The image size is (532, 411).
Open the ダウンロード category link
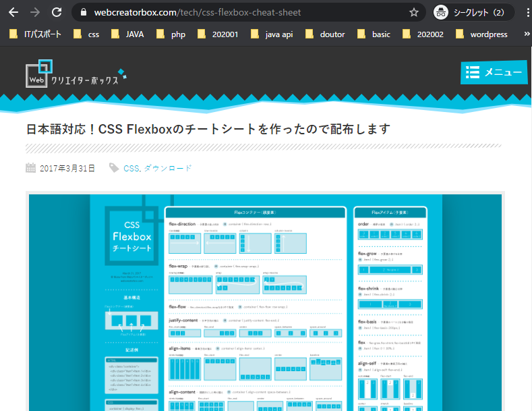pyautogui.click(x=168, y=168)
